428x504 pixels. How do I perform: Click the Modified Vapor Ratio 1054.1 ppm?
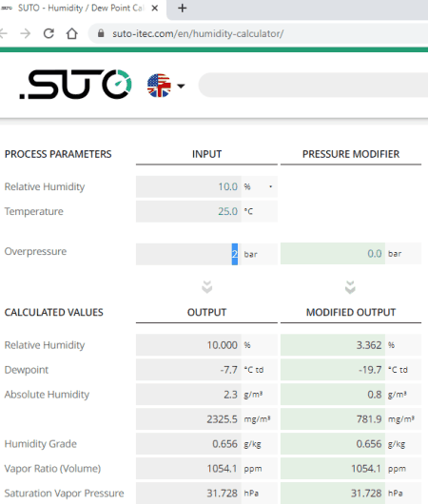[x=333, y=469]
